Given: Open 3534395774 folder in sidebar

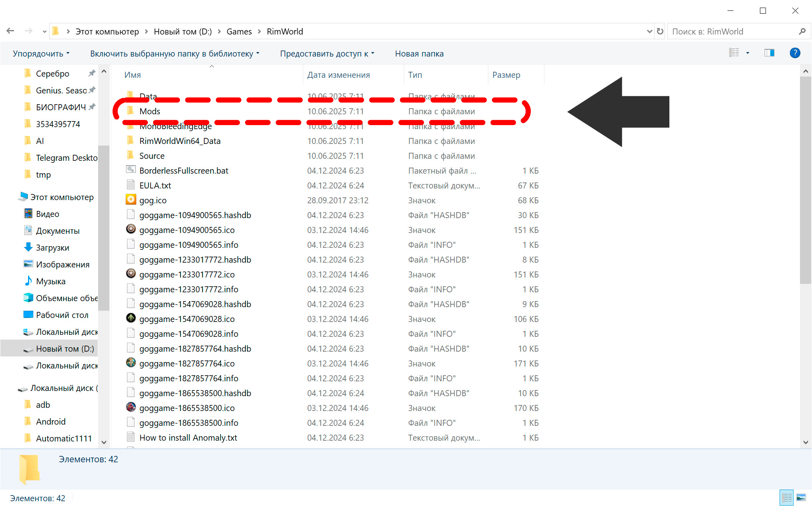Looking at the screenshot, I should pos(58,124).
